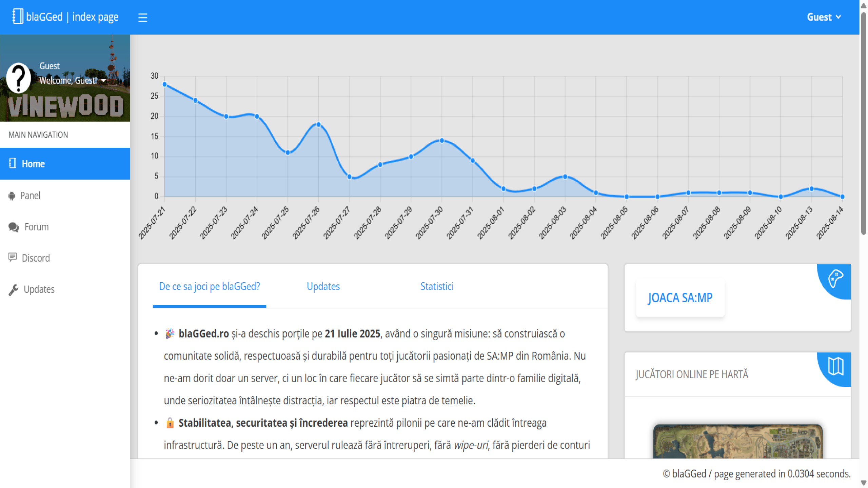Click the map icon in the online players card
Image resolution: width=868 pixels, height=488 pixels.
click(835, 367)
